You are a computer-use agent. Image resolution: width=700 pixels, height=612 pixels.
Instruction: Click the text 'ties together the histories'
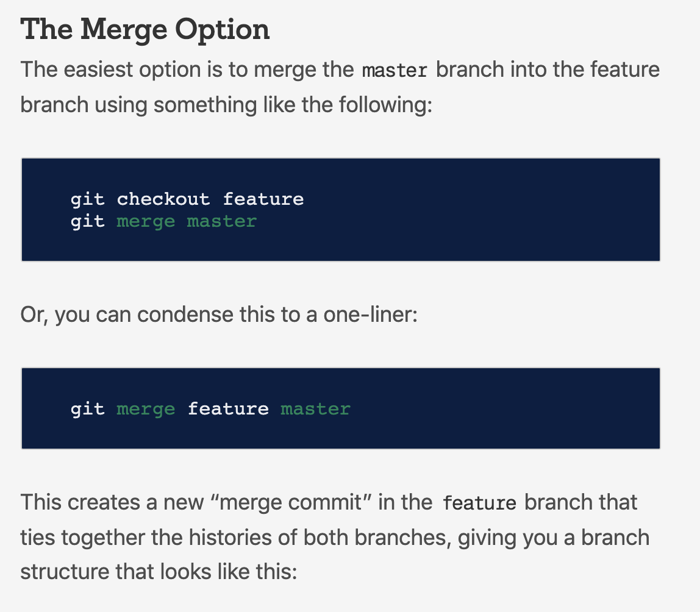[x=146, y=538]
